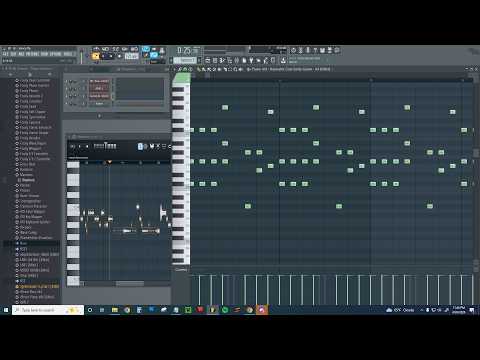
Task: Click the Piano roll speaker playback icon
Action: tap(241, 69)
